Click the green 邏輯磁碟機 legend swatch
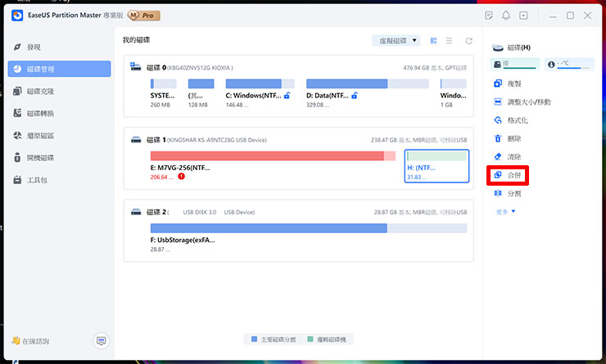Viewport: 606px width, 364px height. click(310, 339)
